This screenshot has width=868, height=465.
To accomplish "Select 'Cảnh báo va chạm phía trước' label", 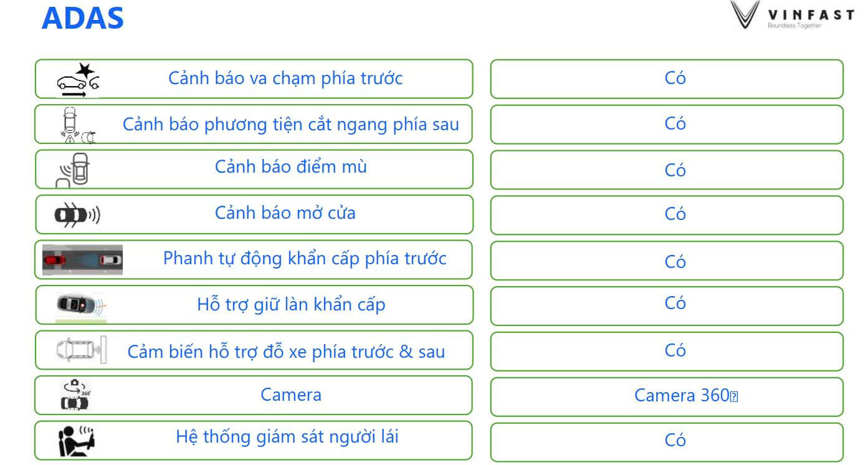I will (285, 79).
